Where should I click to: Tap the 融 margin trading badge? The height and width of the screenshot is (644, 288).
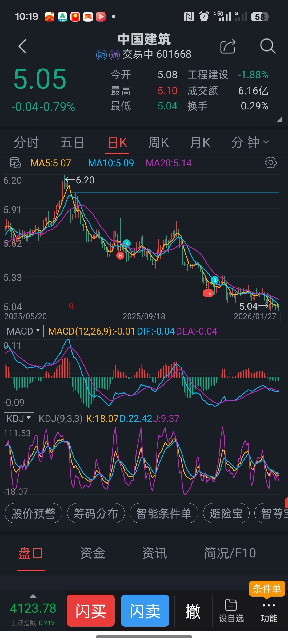[101, 55]
